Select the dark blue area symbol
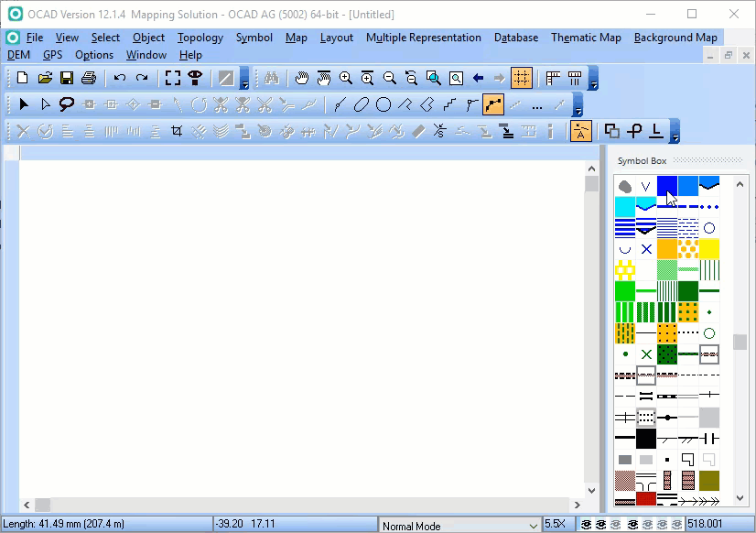The width and height of the screenshot is (756, 533). (667, 186)
